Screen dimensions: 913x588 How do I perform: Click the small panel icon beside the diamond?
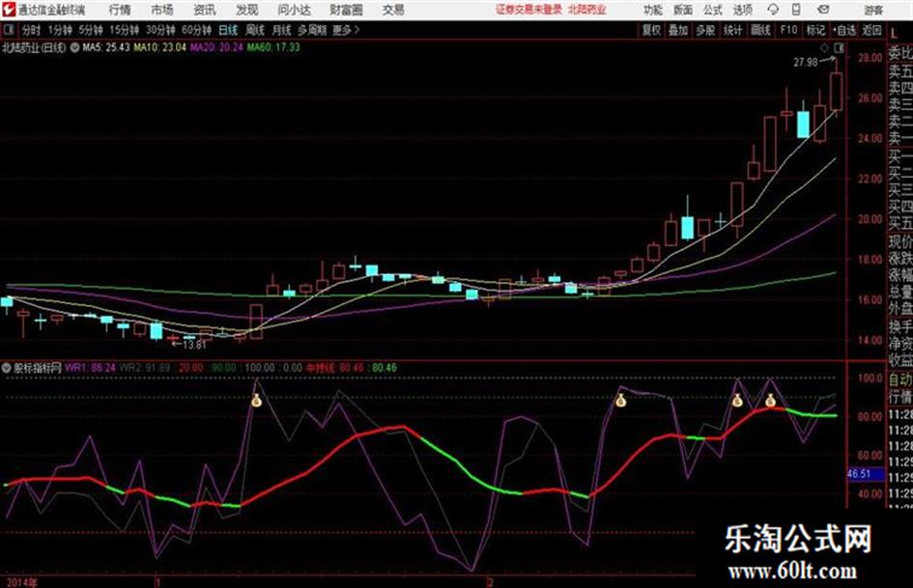point(839,47)
